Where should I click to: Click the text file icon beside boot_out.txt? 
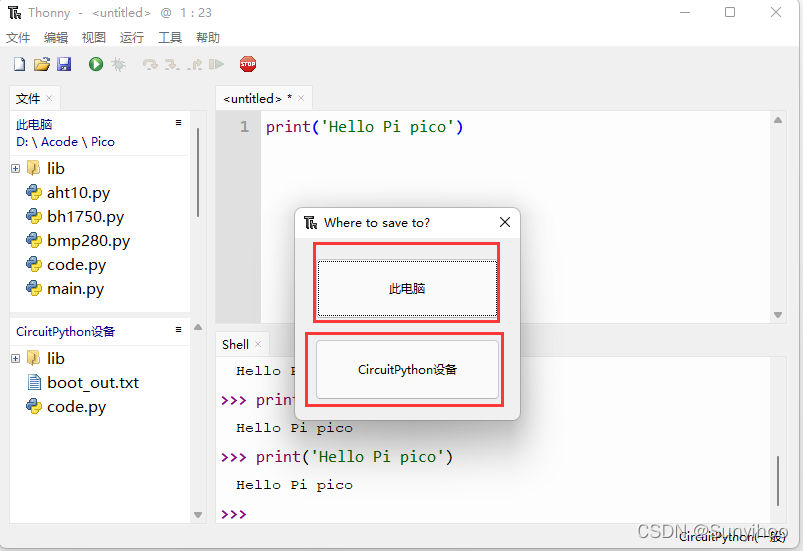point(34,383)
